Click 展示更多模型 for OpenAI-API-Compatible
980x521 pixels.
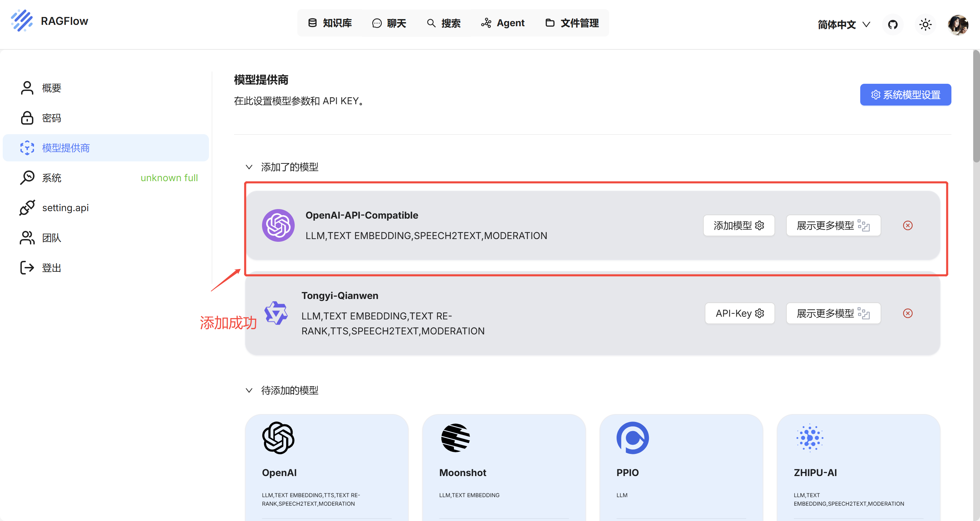[x=833, y=225]
